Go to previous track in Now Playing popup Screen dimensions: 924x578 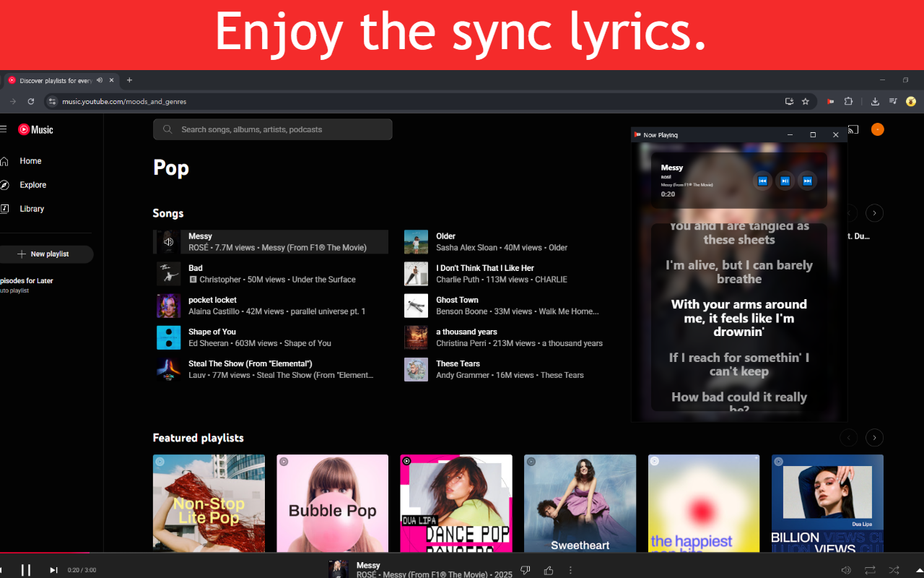pos(762,181)
